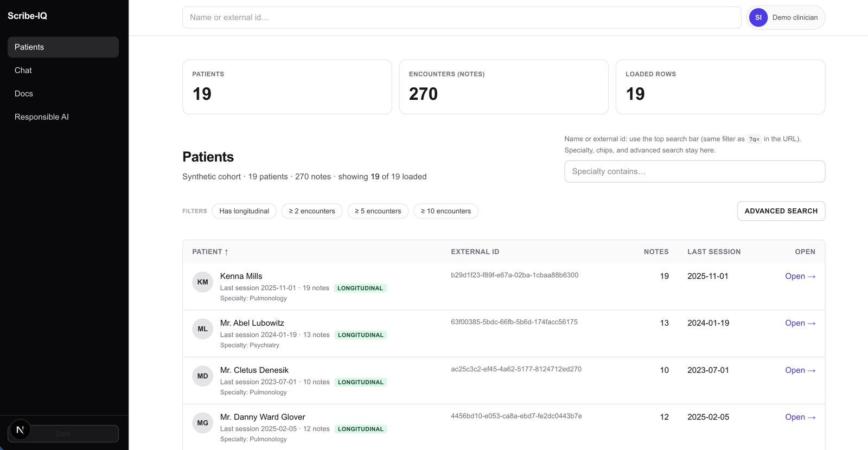
Task: Click notes count 13 in Abel Lubowitz row
Action: pos(664,323)
